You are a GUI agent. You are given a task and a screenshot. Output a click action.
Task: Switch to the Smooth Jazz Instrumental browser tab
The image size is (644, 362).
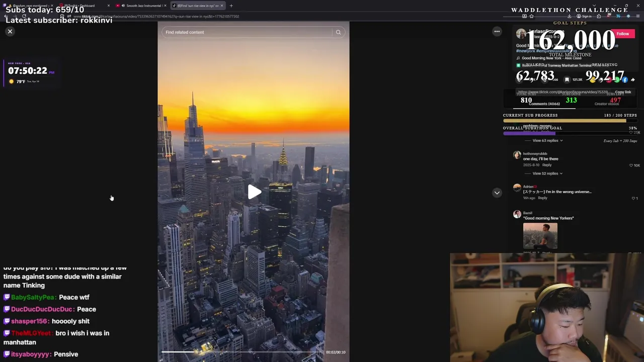coord(140,6)
